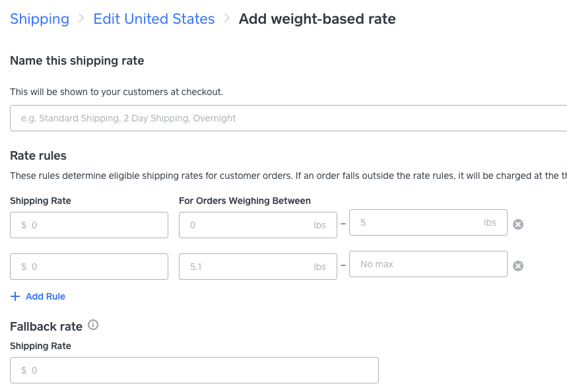Screen dimensions: 567x392
Task: Click the Add Rule link
Action: pyautogui.click(x=38, y=296)
